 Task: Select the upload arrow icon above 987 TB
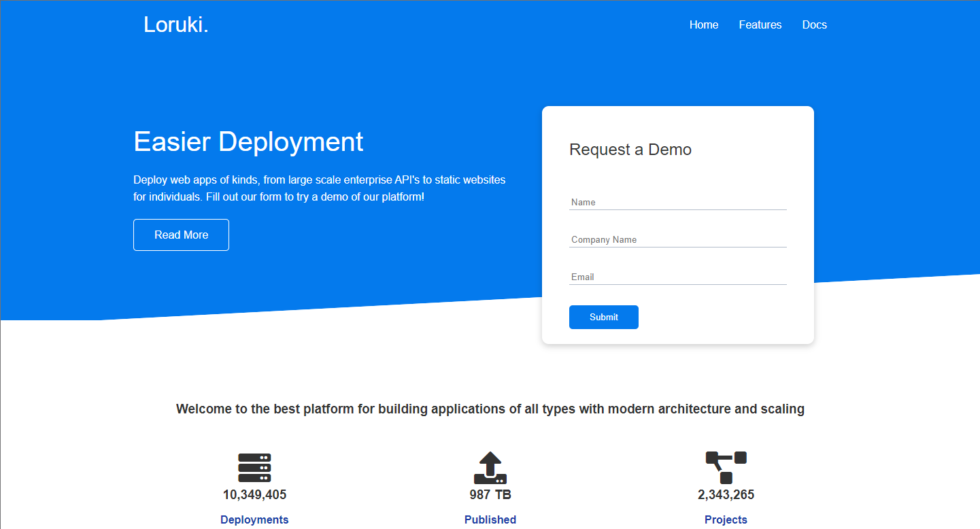(490, 467)
